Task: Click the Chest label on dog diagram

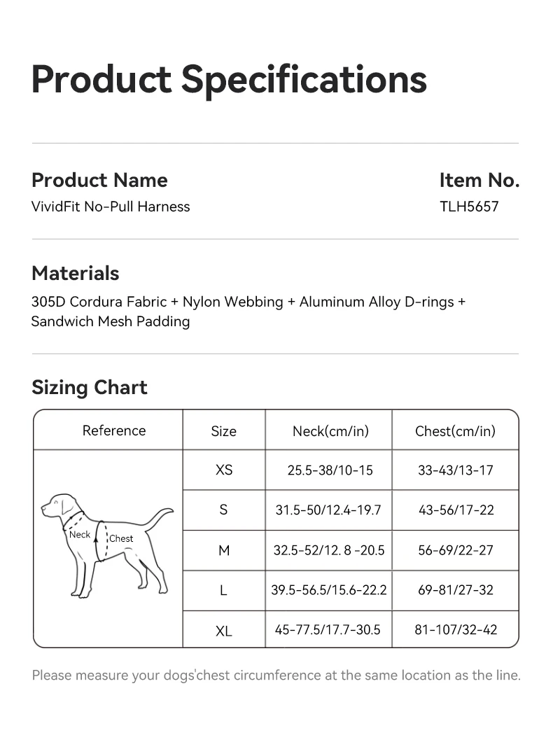Action: click(x=121, y=538)
